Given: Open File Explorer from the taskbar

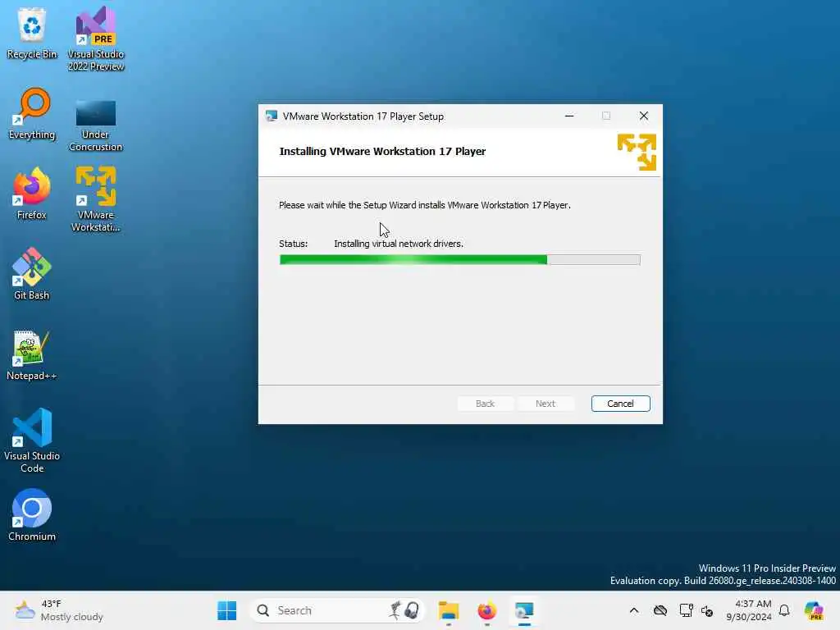Looking at the screenshot, I should 449,610.
